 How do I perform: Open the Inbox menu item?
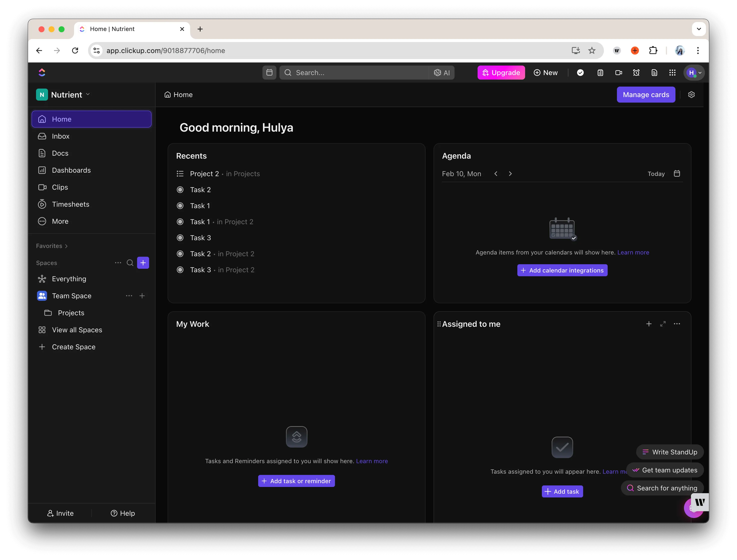coord(60,136)
